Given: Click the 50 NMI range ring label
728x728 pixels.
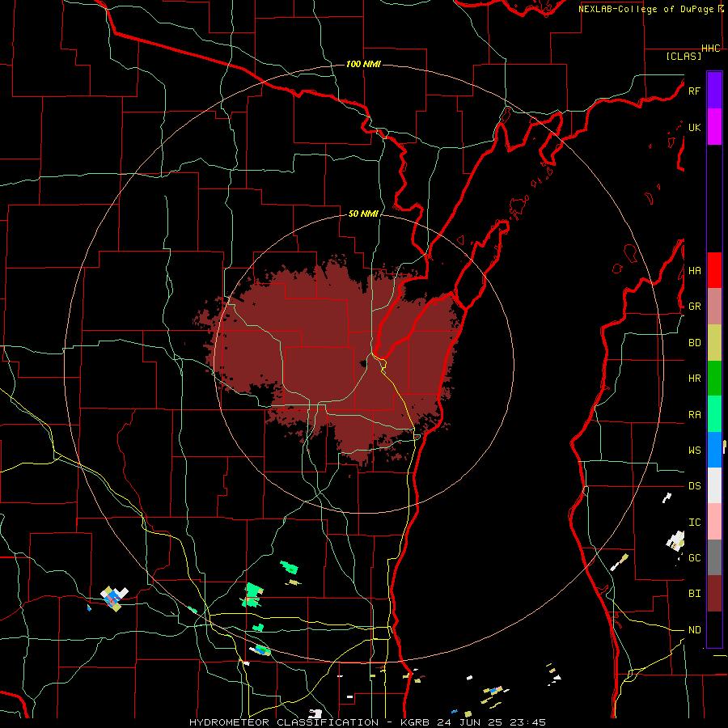Looking at the screenshot, I should (363, 214).
